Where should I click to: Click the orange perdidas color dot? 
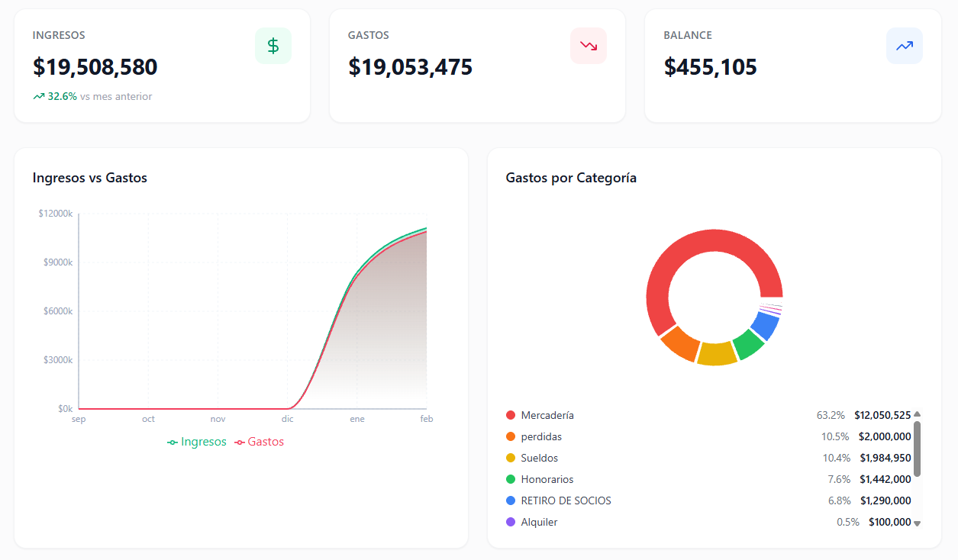[511, 436]
